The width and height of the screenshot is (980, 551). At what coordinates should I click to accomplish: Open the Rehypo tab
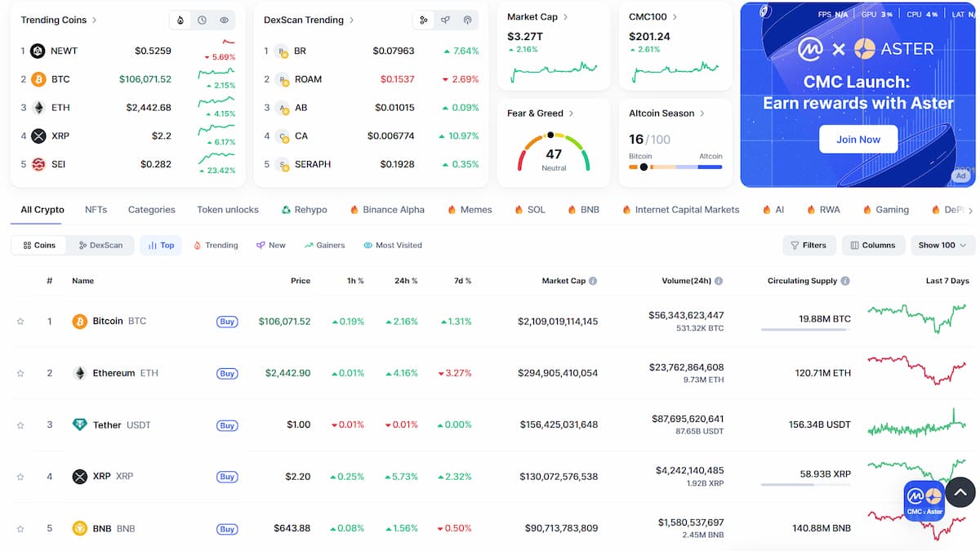click(304, 210)
